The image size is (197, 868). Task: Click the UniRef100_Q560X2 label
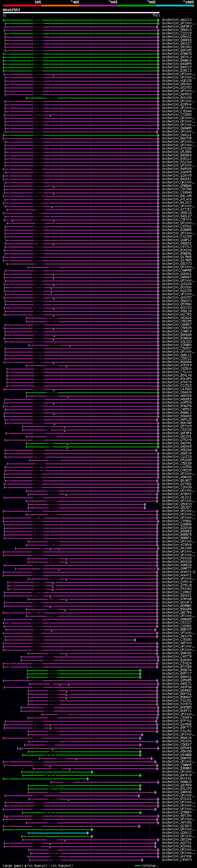point(177,37)
